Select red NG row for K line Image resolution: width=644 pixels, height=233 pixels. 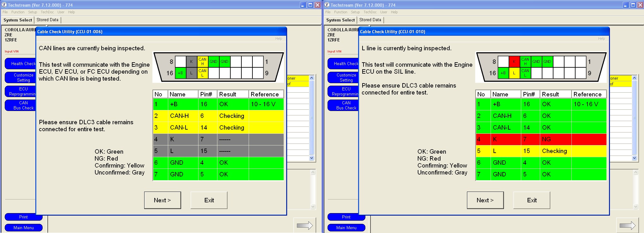coord(541,139)
